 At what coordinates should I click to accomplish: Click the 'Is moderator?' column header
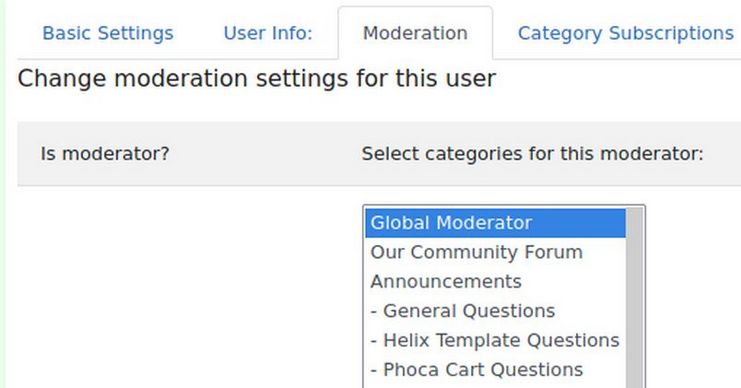(105, 154)
